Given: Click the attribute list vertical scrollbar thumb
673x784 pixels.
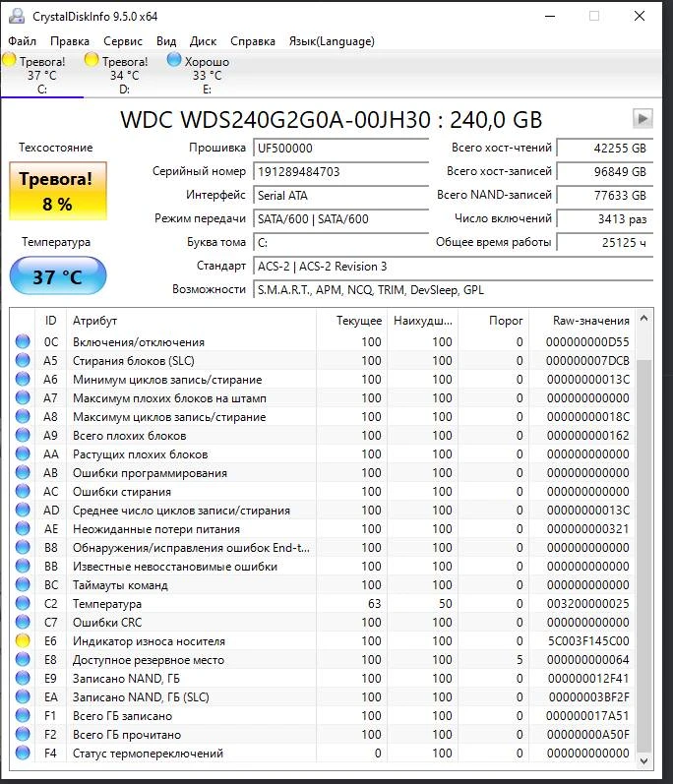Looking at the screenshot, I should pyautogui.click(x=644, y=555).
